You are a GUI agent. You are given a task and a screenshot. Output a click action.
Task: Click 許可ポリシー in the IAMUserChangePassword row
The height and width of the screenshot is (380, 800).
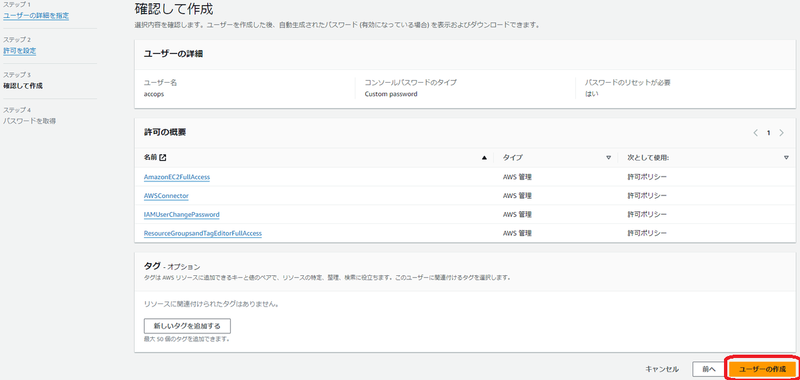tap(647, 215)
